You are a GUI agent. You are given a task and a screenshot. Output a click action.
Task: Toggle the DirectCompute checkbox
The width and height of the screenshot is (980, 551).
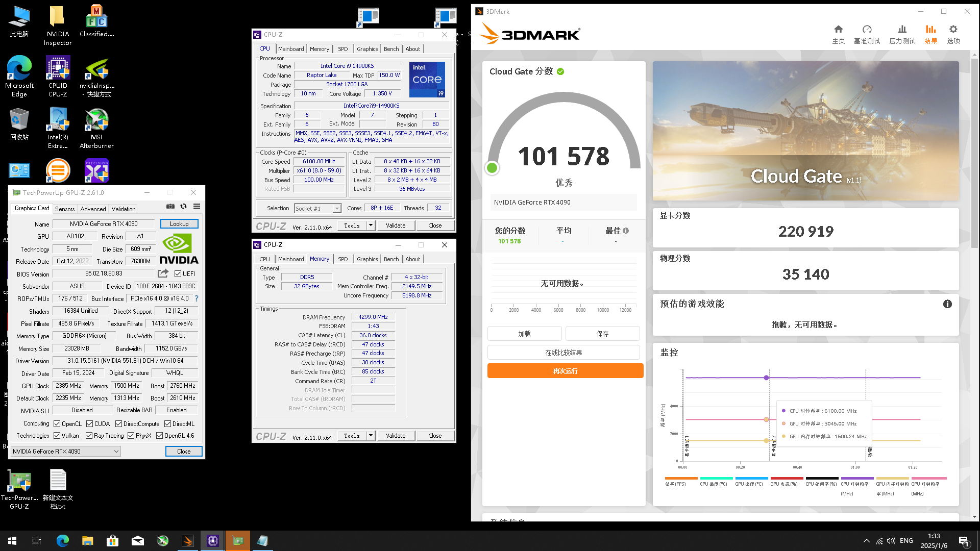tap(118, 424)
